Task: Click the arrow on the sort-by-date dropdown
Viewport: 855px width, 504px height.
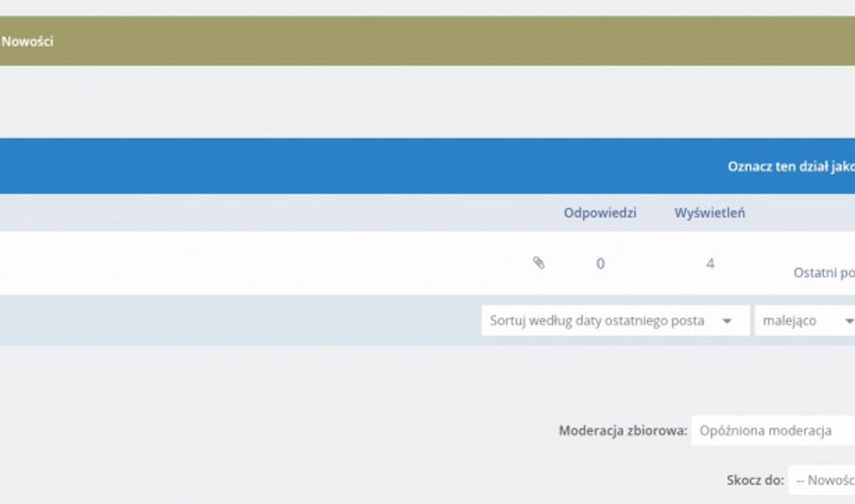Action: pyautogui.click(x=727, y=321)
